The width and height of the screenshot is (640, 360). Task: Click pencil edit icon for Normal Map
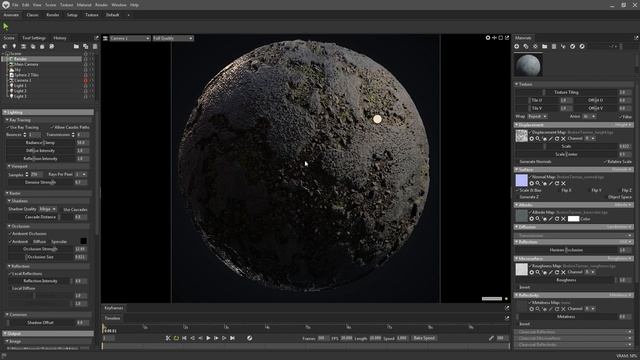coord(551,184)
